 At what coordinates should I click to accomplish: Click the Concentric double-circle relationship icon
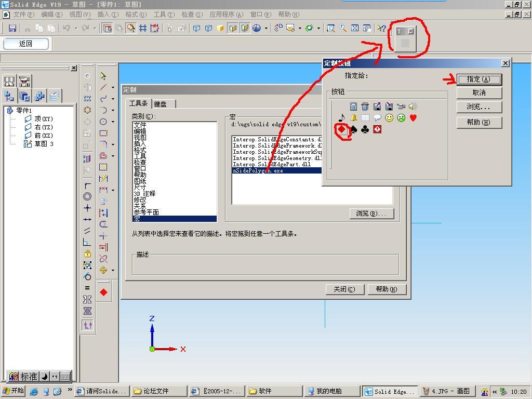pyautogui.click(x=87, y=196)
